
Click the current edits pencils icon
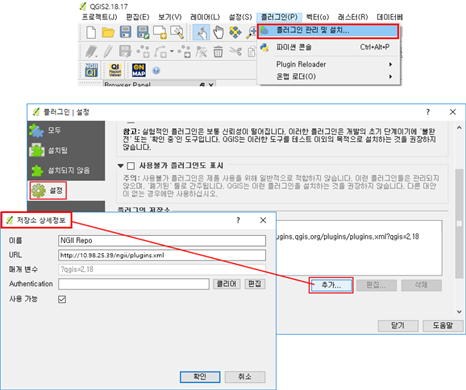click(x=91, y=52)
